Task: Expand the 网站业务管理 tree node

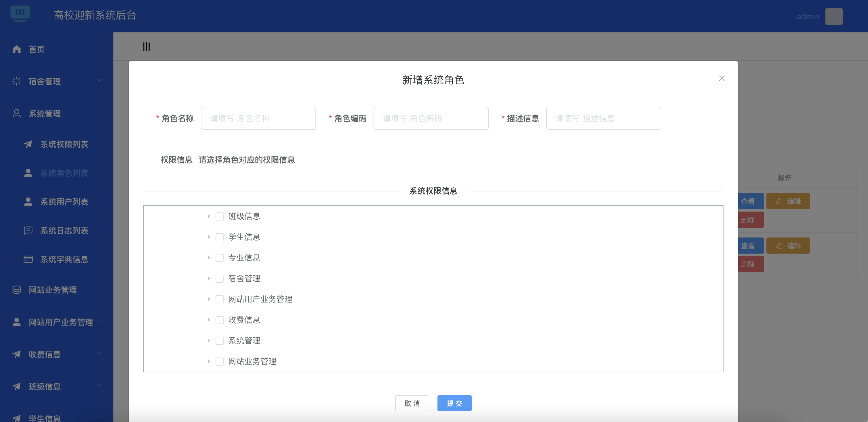Action: click(209, 361)
